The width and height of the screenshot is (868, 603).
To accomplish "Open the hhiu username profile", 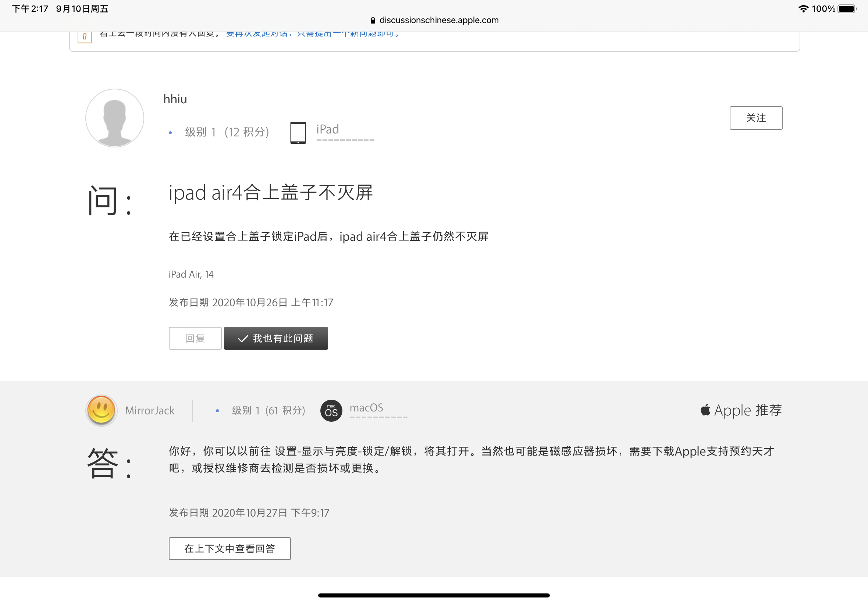I will coord(175,99).
